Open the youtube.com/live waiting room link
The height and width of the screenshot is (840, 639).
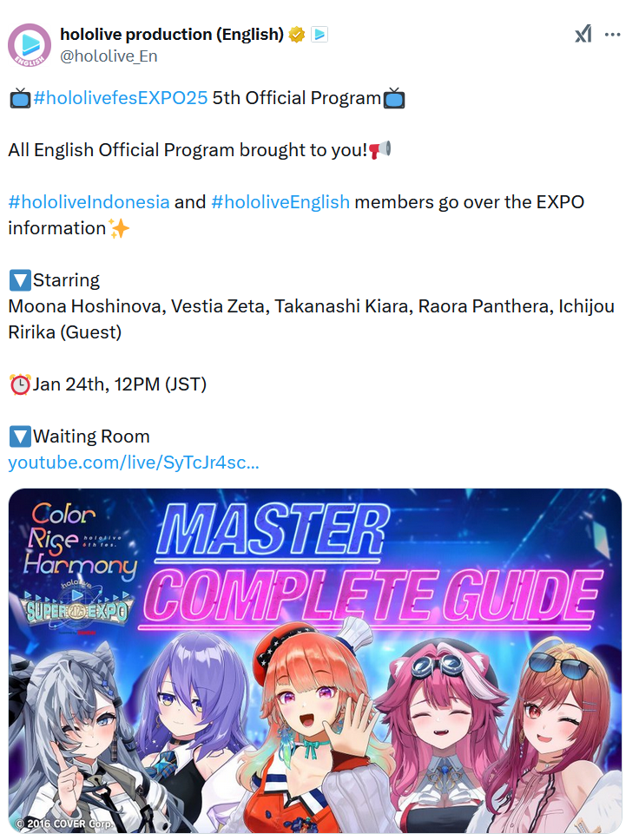click(134, 463)
